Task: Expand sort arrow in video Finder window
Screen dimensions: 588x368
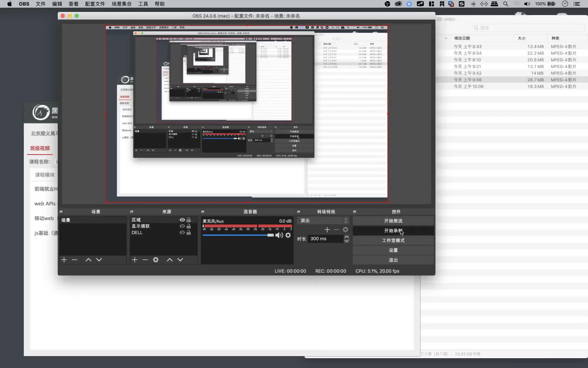Action: (x=446, y=38)
